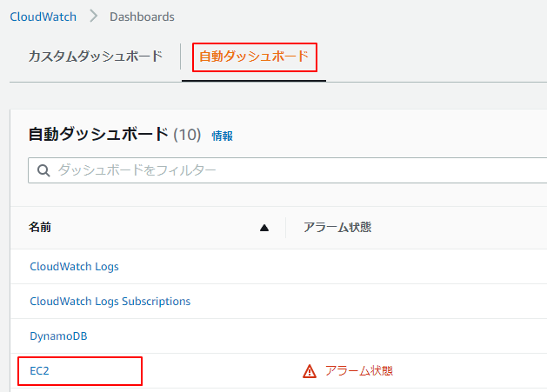
Task: Switch to カスタムダッシュボード tab
Action: [x=95, y=56]
